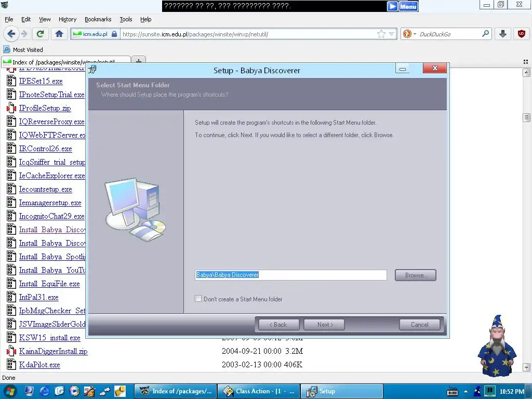This screenshot has height=399, width=532.
Task: Click the page scrollbar down arrow
Action: [x=527, y=367]
